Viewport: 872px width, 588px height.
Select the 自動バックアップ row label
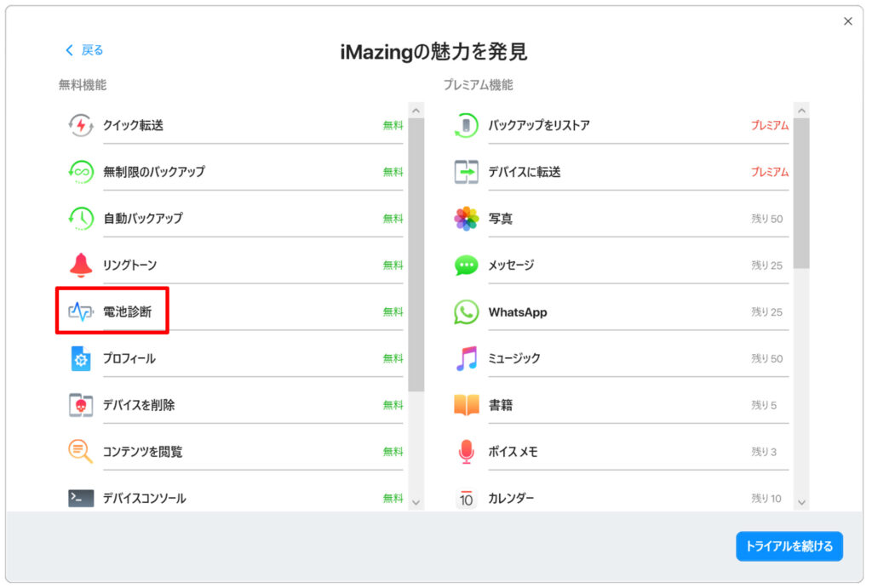[x=143, y=219]
